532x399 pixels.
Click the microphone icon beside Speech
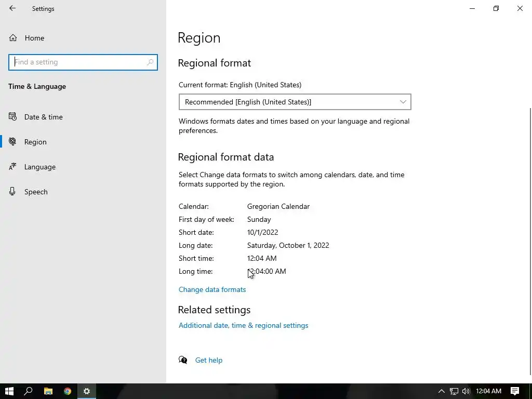(12, 191)
